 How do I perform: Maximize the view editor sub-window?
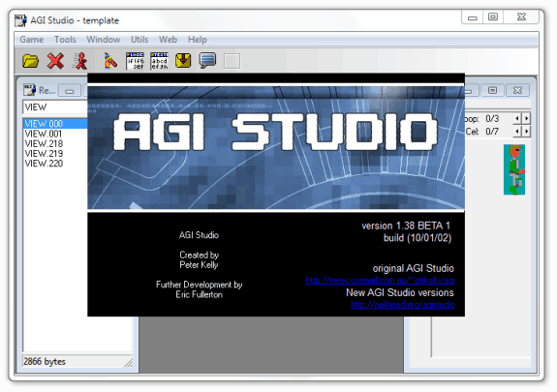coord(492,90)
